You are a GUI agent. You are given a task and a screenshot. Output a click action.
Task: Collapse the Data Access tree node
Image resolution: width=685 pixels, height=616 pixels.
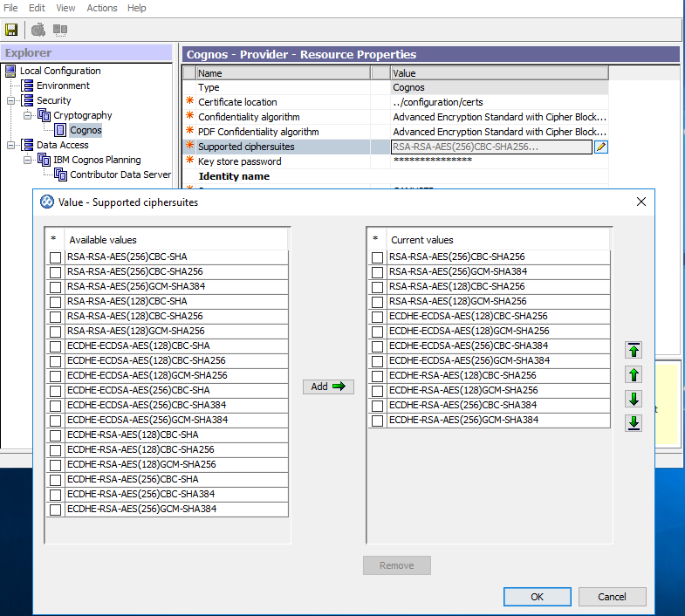pyautogui.click(x=11, y=146)
